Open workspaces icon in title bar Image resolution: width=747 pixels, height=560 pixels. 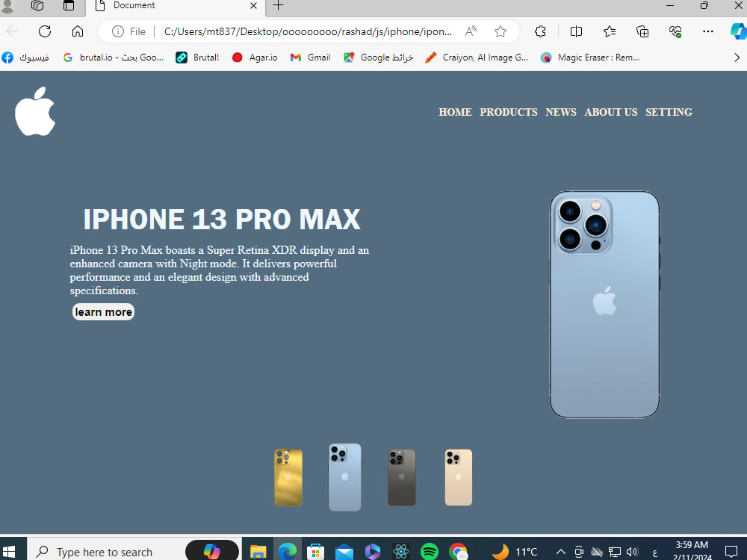pyautogui.click(x=37, y=6)
